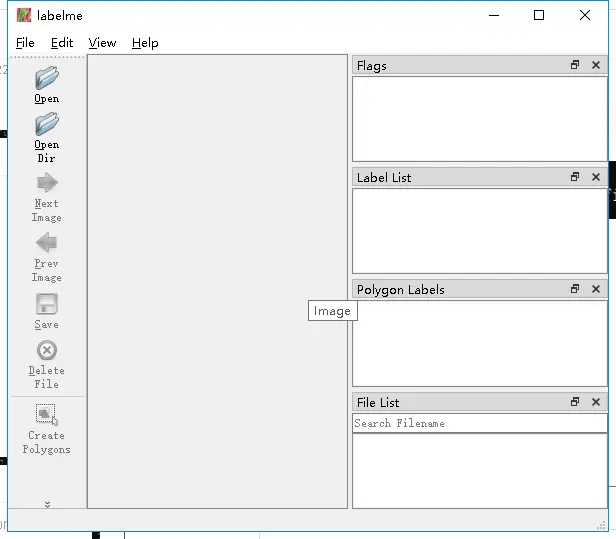The height and width of the screenshot is (539, 616).
Task: Minimize the labelme window
Action: click(494, 15)
